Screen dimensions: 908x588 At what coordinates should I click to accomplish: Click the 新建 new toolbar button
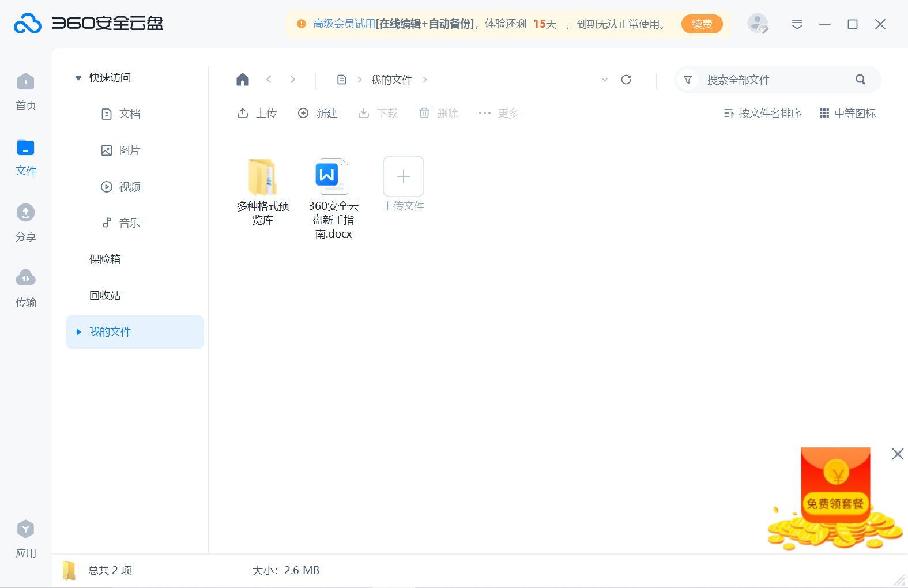click(318, 114)
